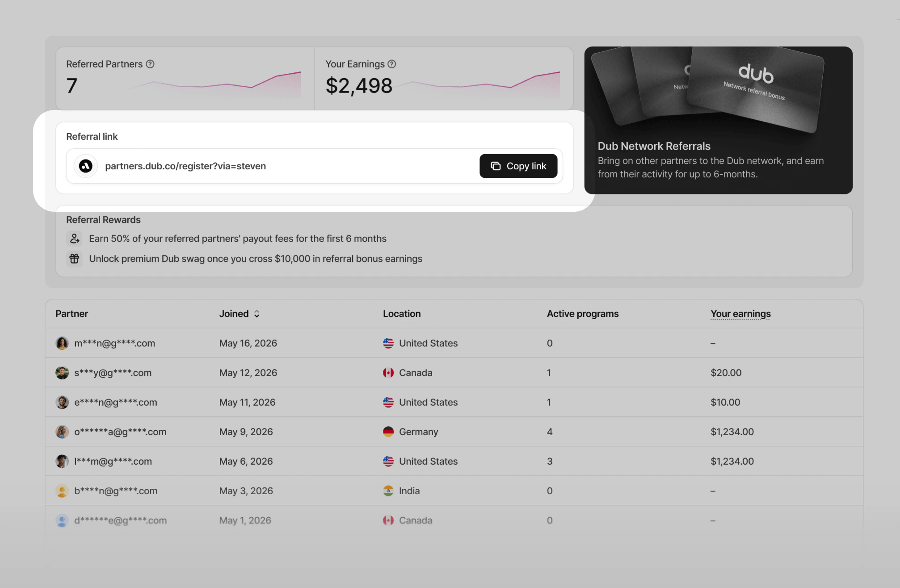The width and height of the screenshot is (900, 588).
Task: Click US flag in May 6 row
Action: pos(388,461)
